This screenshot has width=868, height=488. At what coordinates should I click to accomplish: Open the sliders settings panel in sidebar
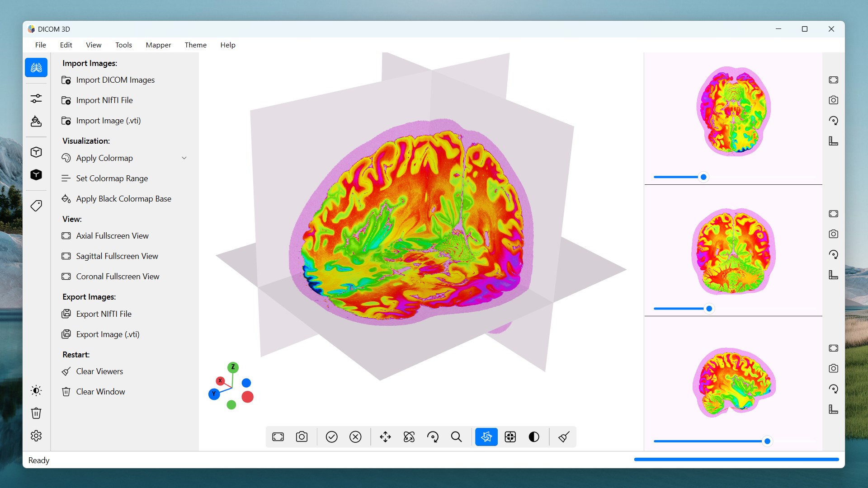[36, 99]
